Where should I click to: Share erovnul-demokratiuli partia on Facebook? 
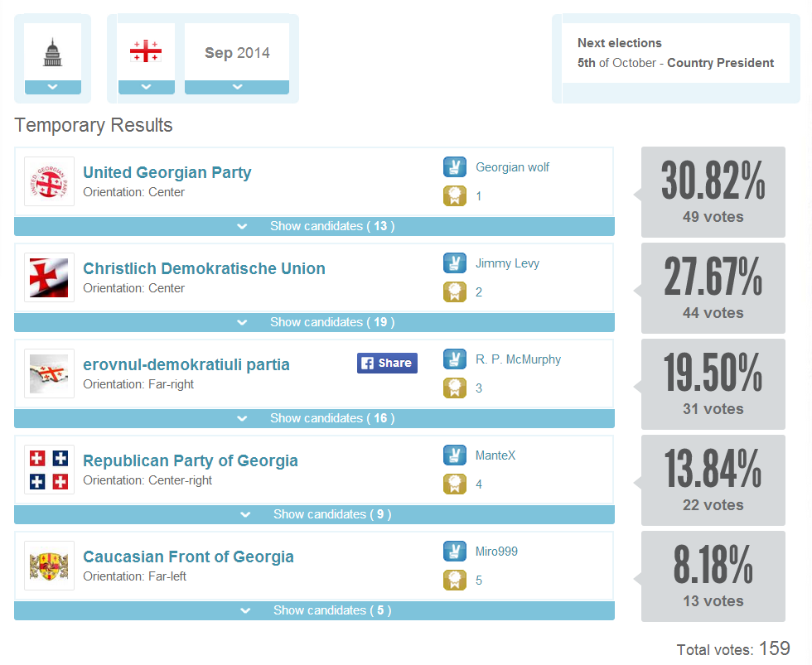(387, 363)
